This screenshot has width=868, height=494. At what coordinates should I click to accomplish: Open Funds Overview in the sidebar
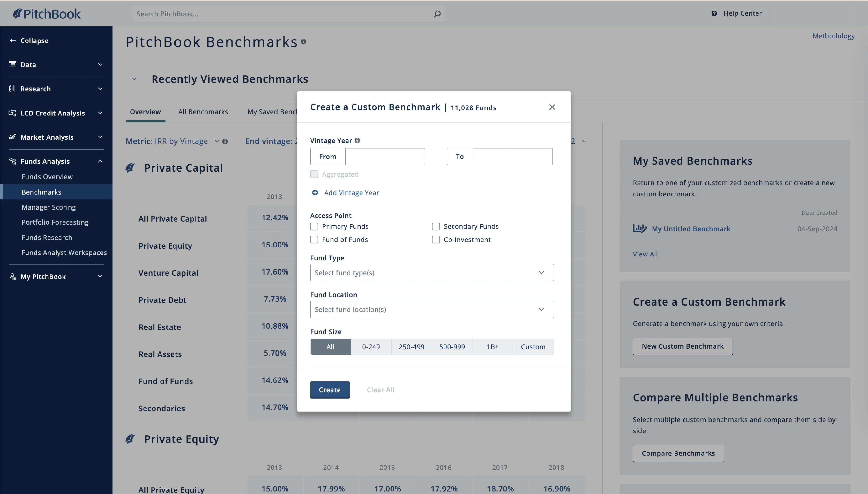pos(47,177)
